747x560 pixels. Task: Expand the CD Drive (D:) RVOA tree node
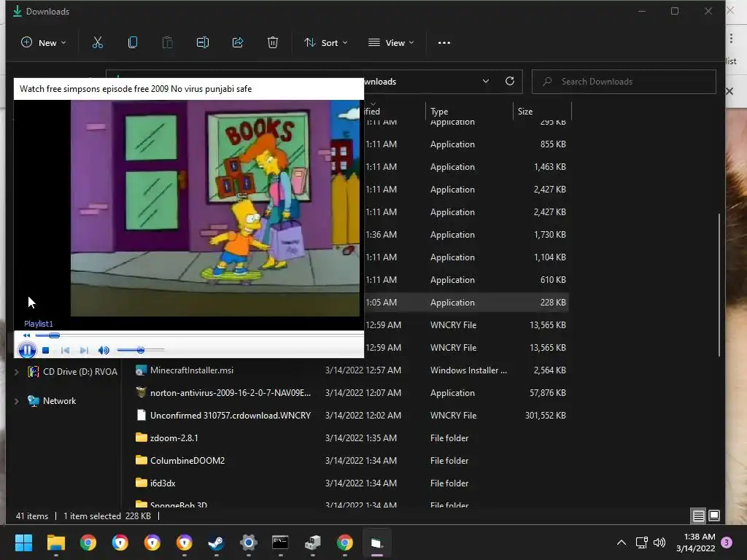(x=17, y=372)
